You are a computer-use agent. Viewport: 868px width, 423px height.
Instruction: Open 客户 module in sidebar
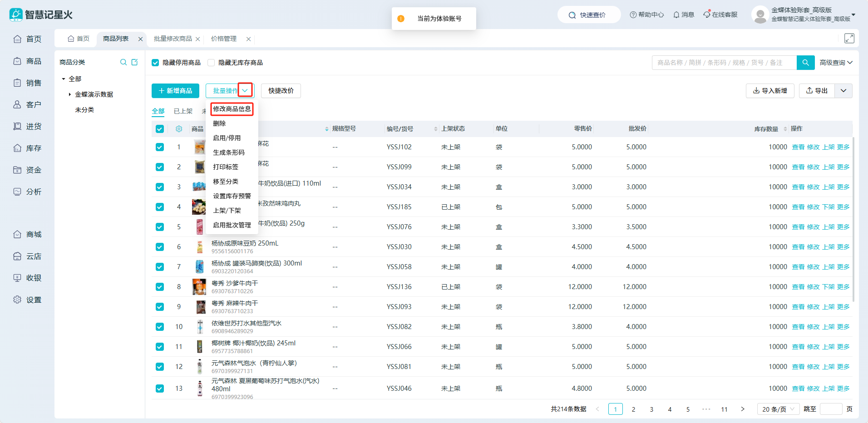click(x=27, y=104)
